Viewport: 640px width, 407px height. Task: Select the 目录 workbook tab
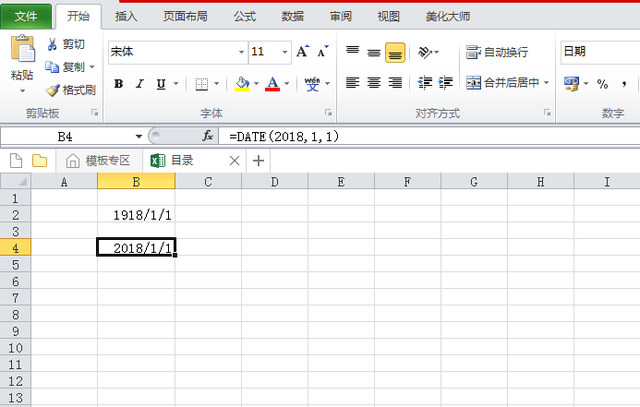click(x=182, y=160)
